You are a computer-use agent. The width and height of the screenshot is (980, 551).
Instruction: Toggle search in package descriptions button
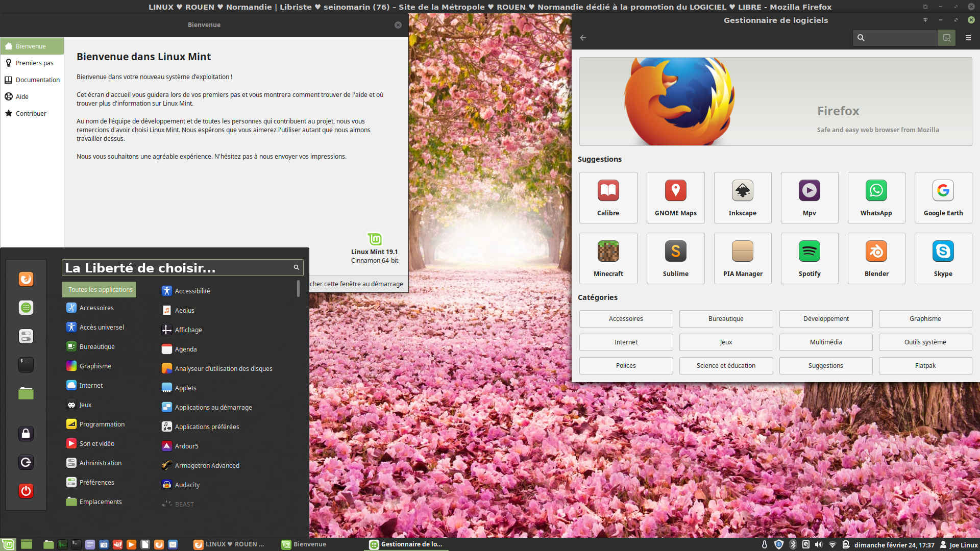tap(946, 38)
